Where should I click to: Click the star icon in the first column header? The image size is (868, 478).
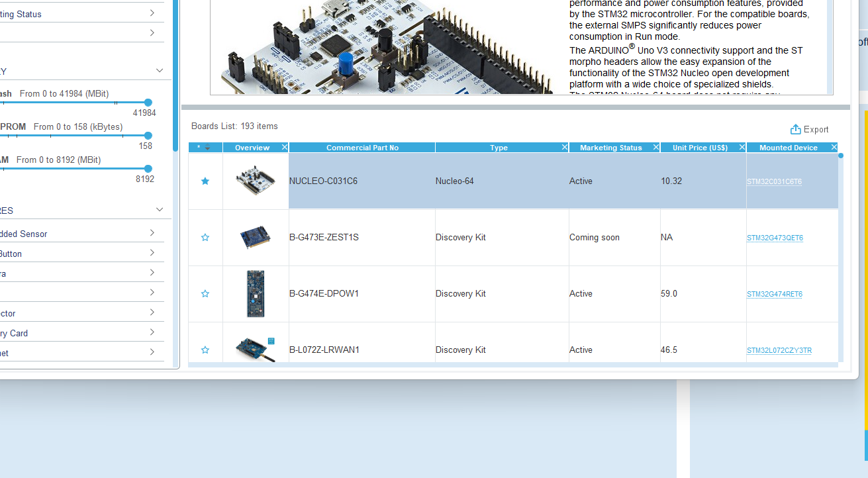click(199, 147)
